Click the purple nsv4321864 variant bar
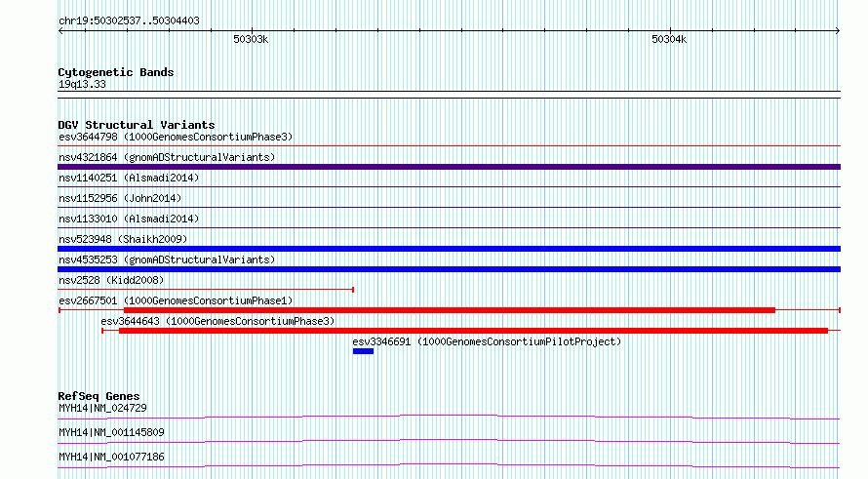The height and width of the screenshot is (479, 868). click(x=449, y=167)
